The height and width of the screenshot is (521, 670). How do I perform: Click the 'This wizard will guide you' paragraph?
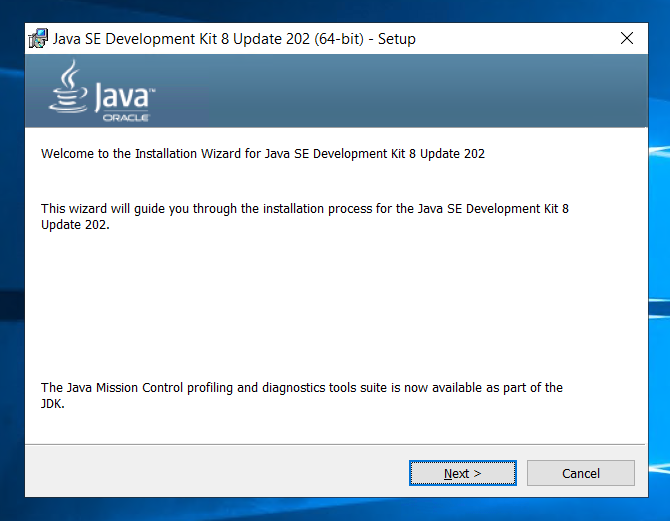[x=305, y=216]
